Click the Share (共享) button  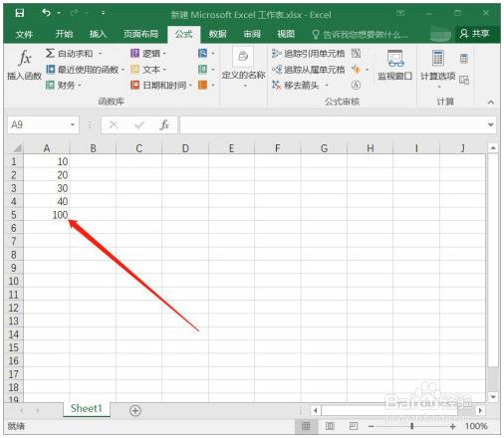pyautogui.click(x=475, y=34)
